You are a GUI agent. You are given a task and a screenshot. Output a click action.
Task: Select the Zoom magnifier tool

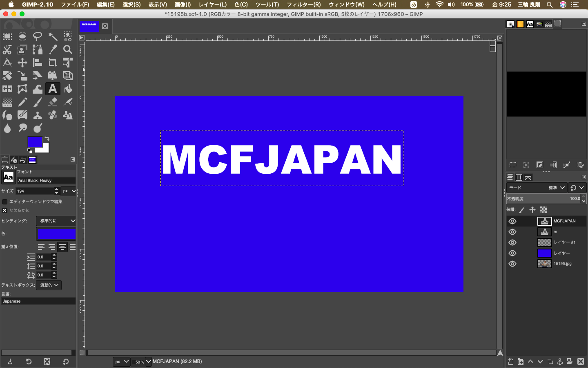click(x=68, y=49)
